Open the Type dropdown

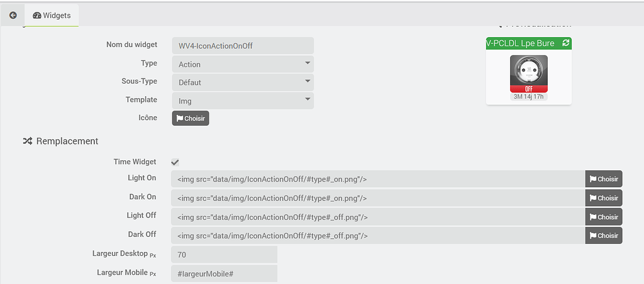click(x=243, y=64)
